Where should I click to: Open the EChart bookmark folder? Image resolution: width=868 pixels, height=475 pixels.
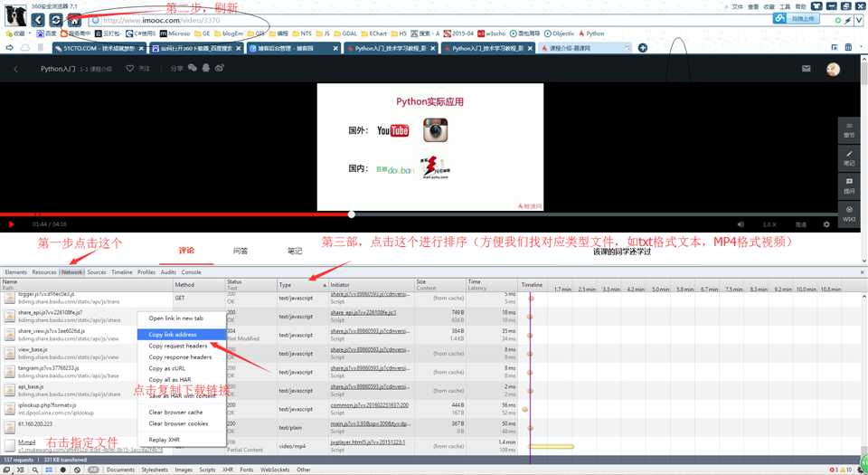point(373,33)
